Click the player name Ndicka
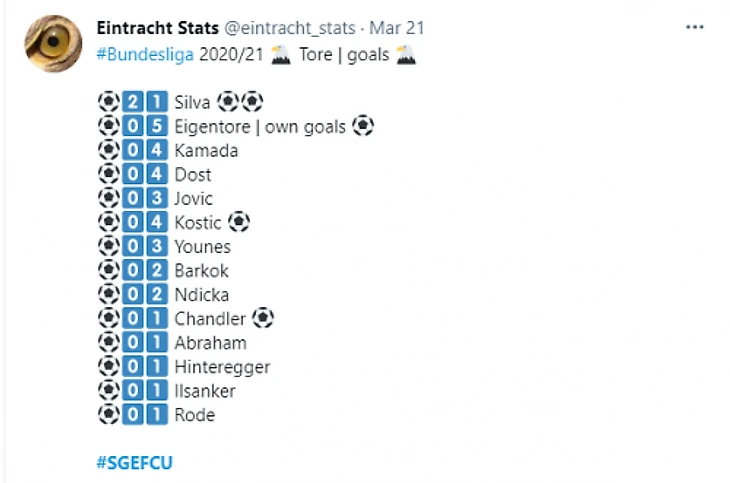 (202, 294)
